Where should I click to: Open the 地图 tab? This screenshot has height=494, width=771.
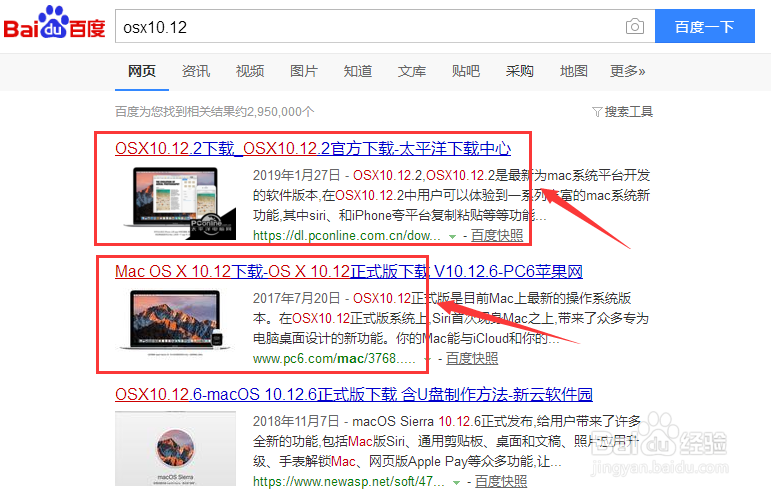click(574, 71)
